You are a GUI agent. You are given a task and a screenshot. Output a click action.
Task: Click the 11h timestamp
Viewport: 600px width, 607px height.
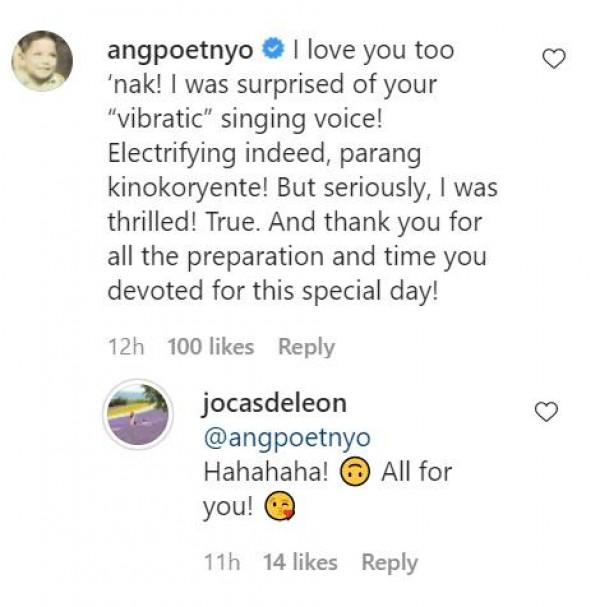[x=222, y=563]
